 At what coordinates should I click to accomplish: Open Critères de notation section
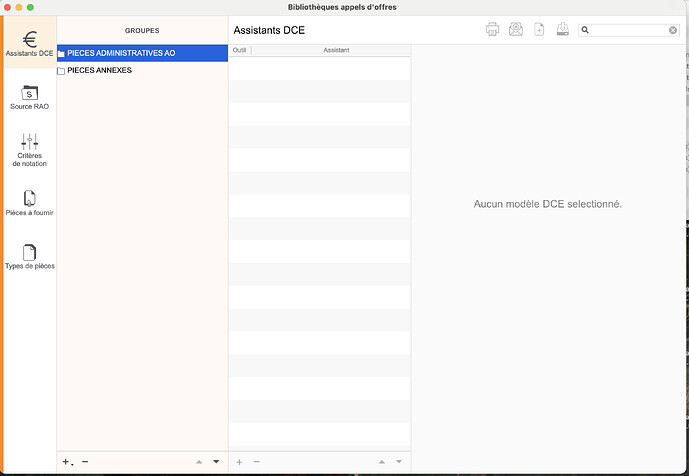[30, 150]
